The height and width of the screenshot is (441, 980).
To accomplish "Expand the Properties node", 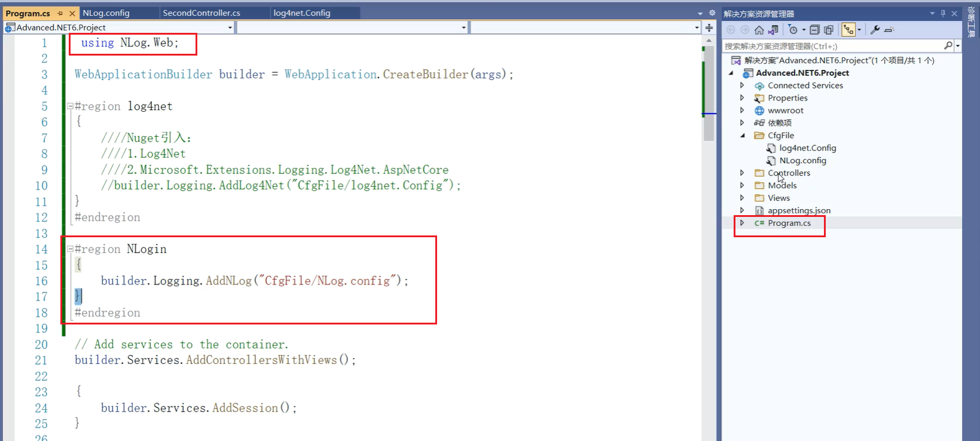I will (743, 98).
